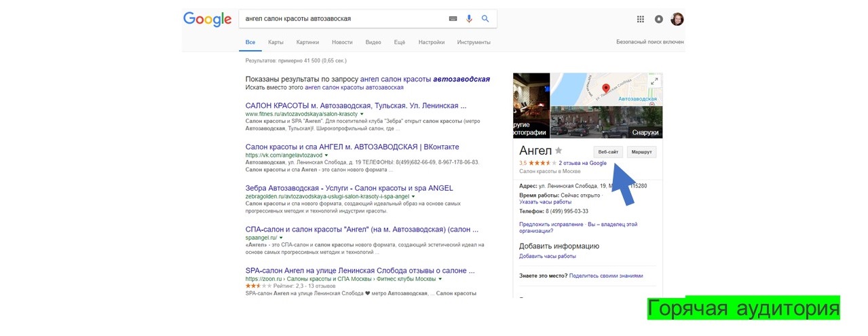Switch to the Карты tab

coord(276,42)
